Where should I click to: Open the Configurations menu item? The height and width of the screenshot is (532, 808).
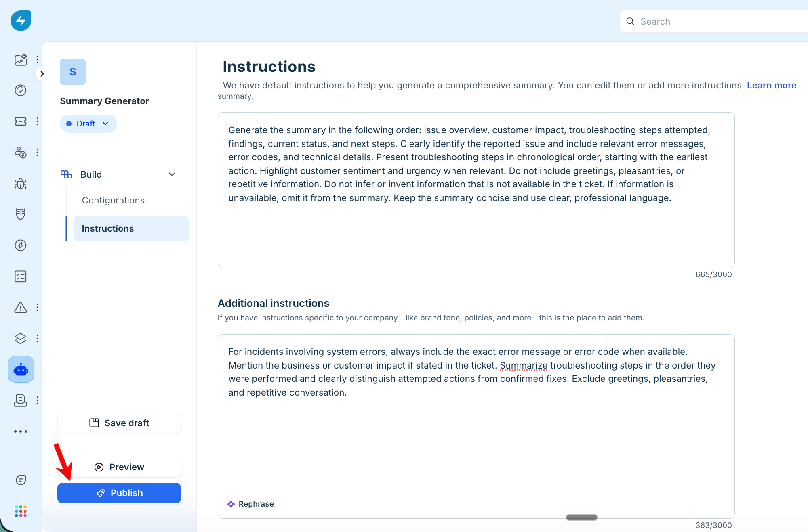(113, 200)
